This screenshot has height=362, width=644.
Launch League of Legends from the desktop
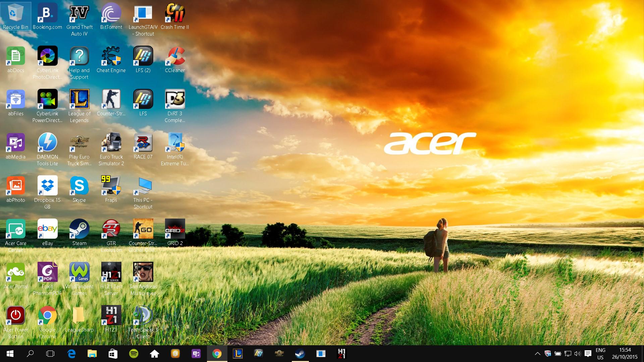[x=79, y=106]
